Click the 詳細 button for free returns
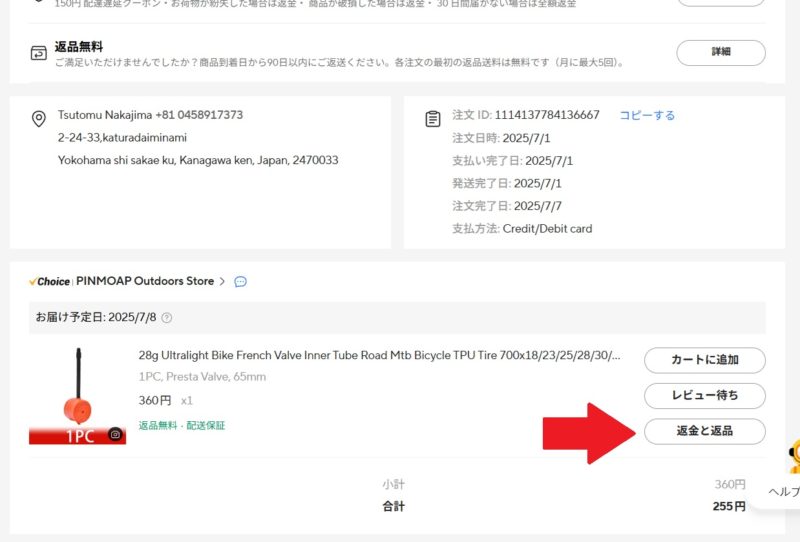Viewport: 800px width, 542px height. click(x=720, y=52)
